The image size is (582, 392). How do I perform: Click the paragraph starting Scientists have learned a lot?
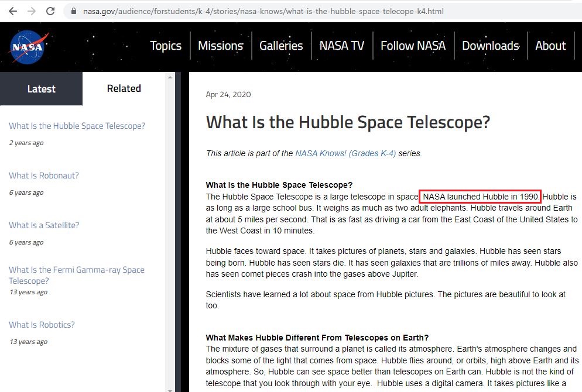click(386, 300)
